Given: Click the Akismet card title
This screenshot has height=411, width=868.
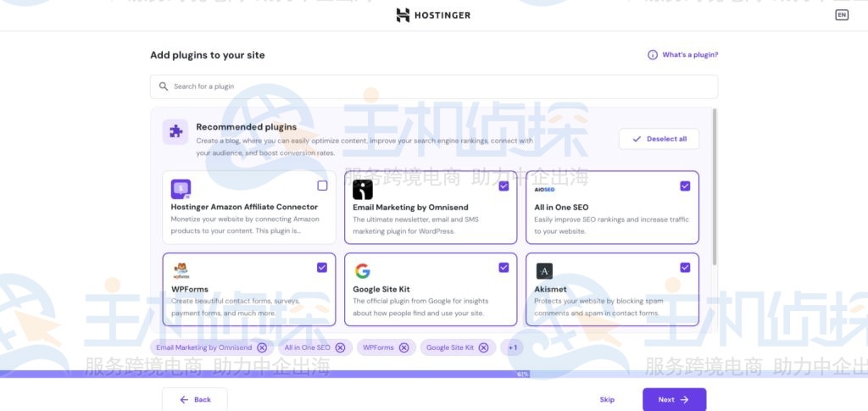Looking at the screenshot, I should pos(550,289).
